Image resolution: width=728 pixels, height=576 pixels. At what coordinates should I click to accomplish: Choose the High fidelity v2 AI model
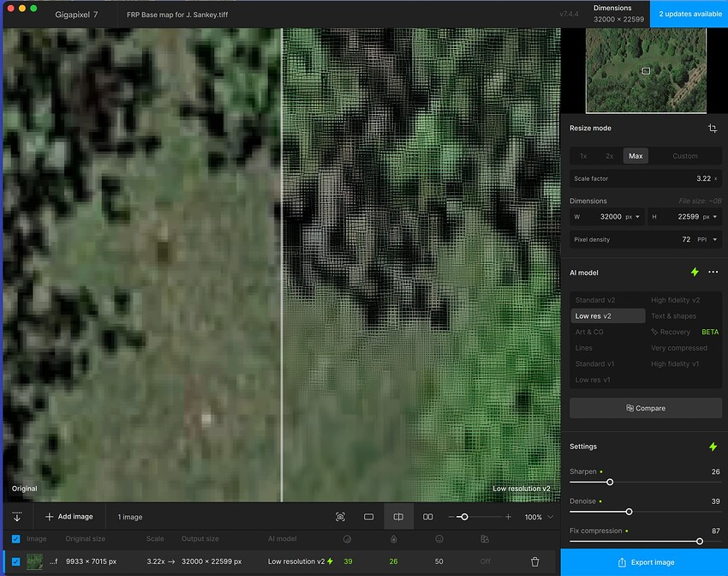(x=675, y=300)
